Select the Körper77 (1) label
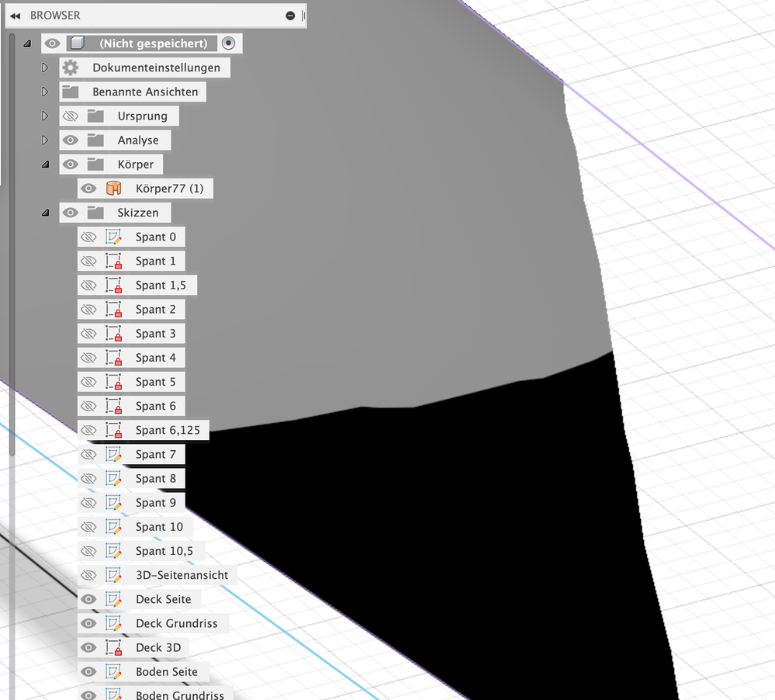The image size is (775, 700). (x=170, y=189)
